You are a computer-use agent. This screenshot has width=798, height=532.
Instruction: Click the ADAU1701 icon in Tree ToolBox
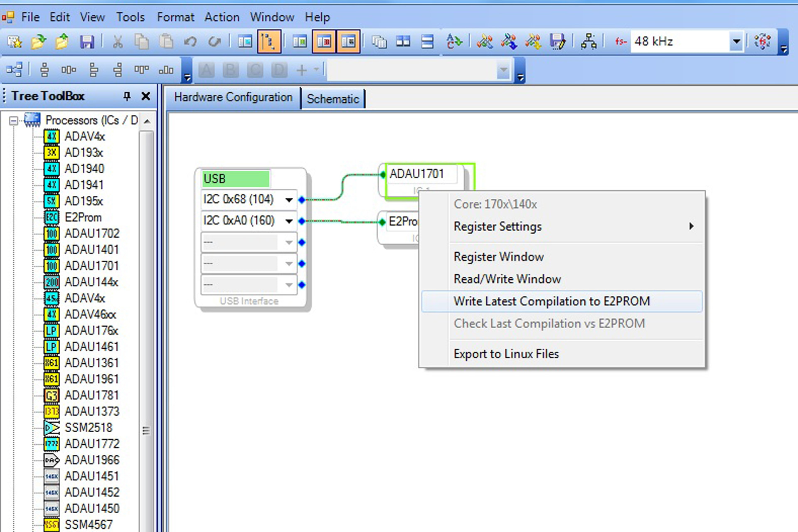(x=52, y=266)
